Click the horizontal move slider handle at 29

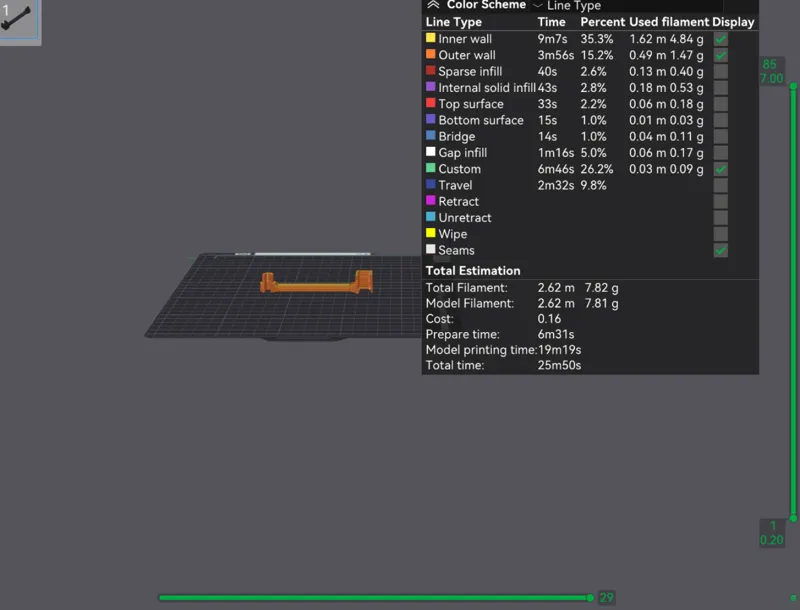pos(590,598)
